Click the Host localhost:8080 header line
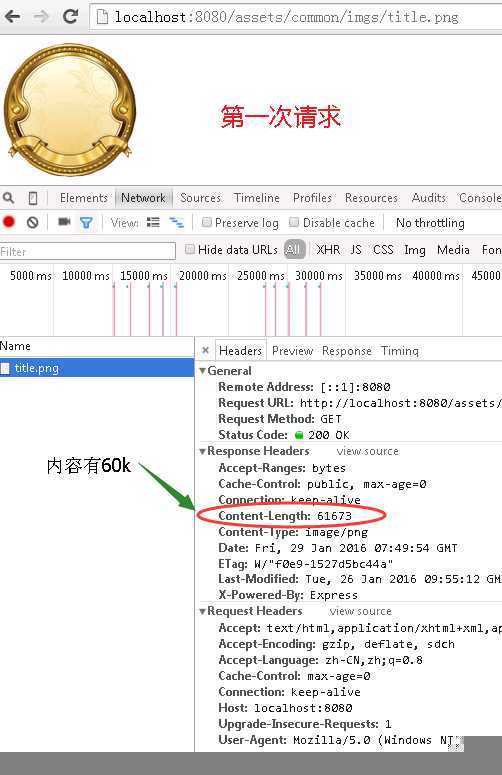 285,708
